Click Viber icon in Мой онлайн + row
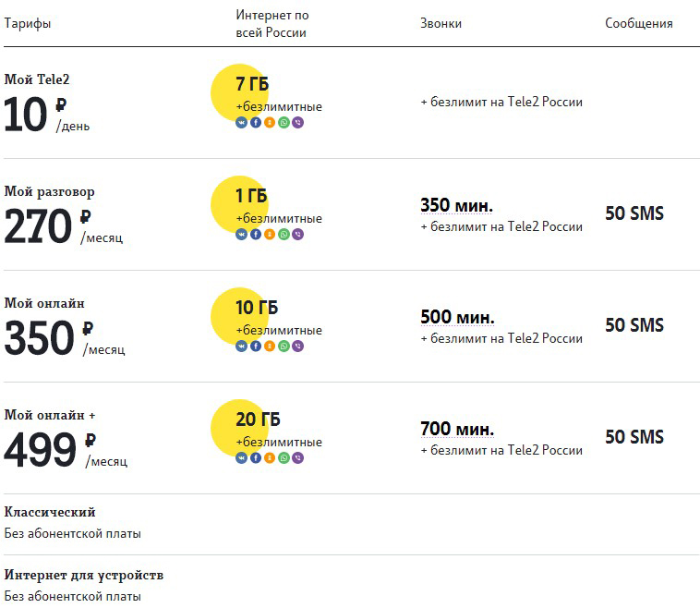700x608 pixels. tap(297, 457)
